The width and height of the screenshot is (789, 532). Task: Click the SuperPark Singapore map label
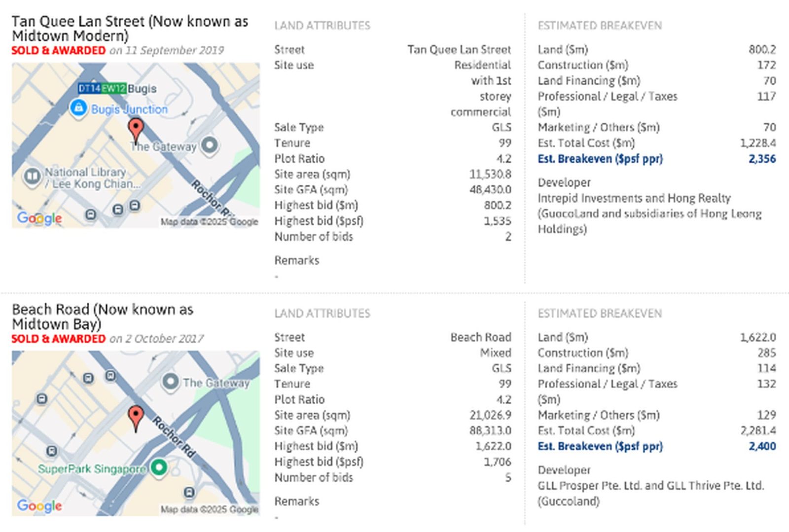click(x=92, y=469)
